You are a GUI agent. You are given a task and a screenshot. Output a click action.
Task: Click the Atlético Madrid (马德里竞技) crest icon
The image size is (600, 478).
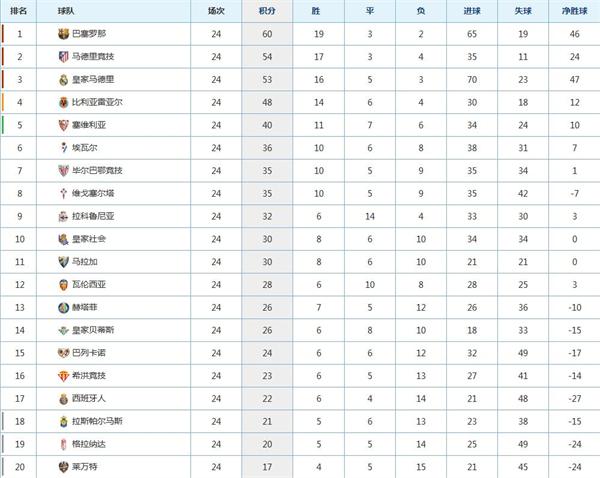pyautogui.click(x=64, y=56)
